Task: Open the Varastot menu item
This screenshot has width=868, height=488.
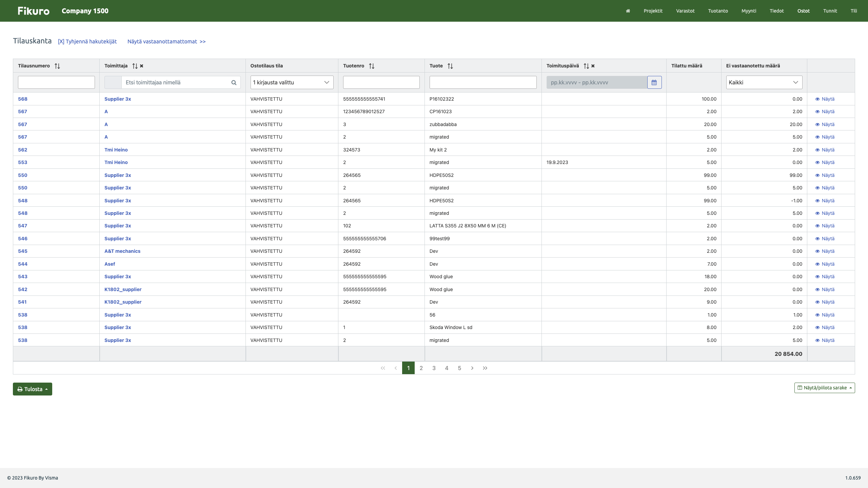Action: (x=684, y=11)
